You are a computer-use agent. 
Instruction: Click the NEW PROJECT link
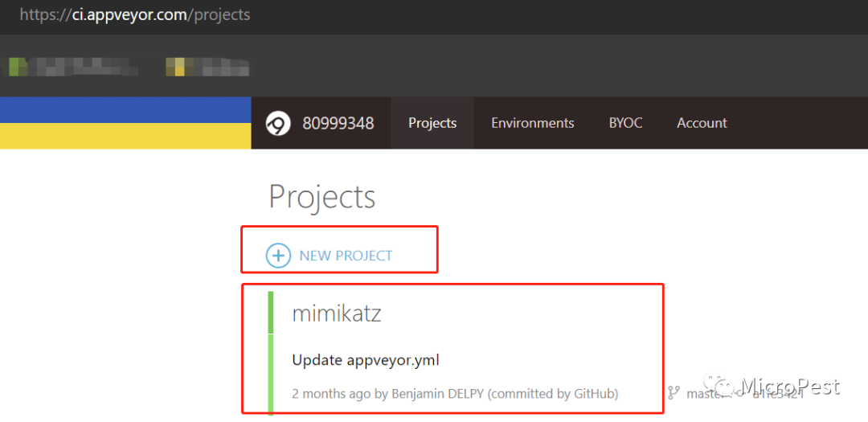(346, 256)
